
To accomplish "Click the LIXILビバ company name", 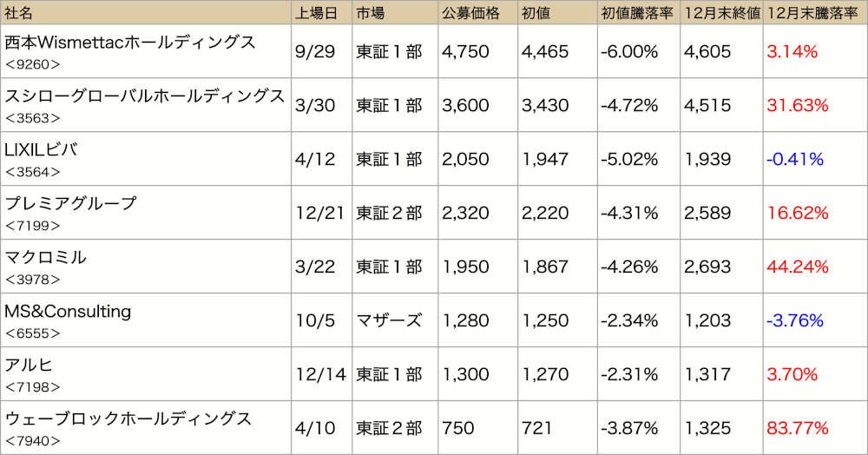I will tap(41, 150).
